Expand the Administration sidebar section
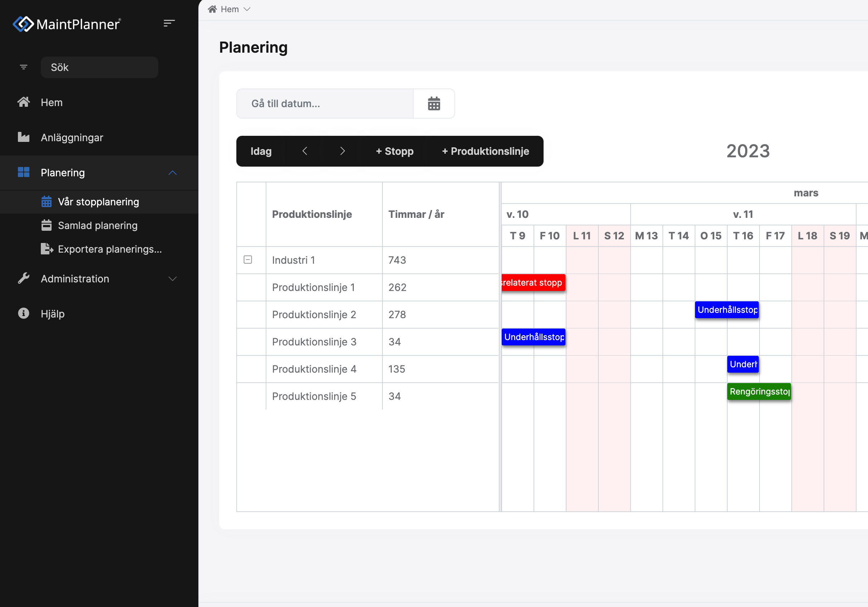This screenshot has width=868, height=607. tap(172, 279)
